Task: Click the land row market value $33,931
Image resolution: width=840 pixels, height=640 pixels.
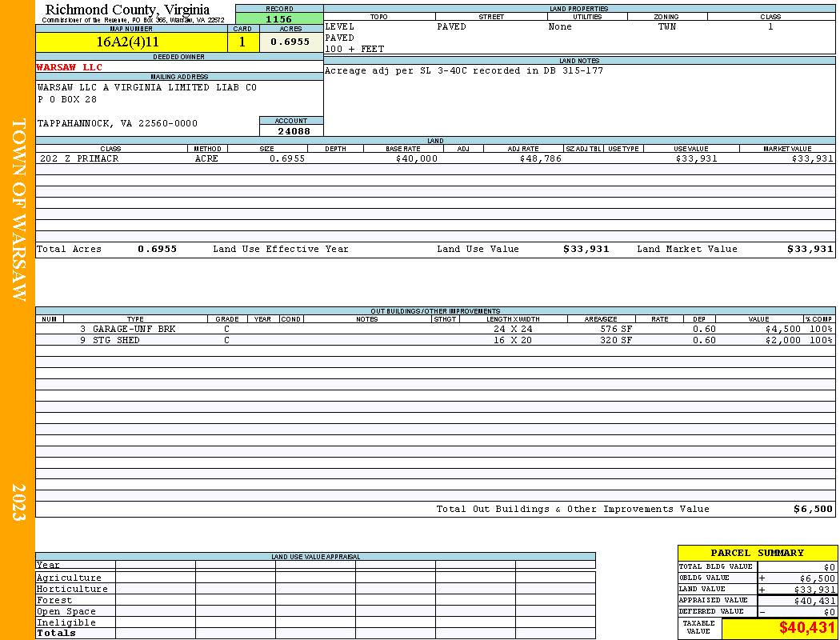Action: click(812, 158)
